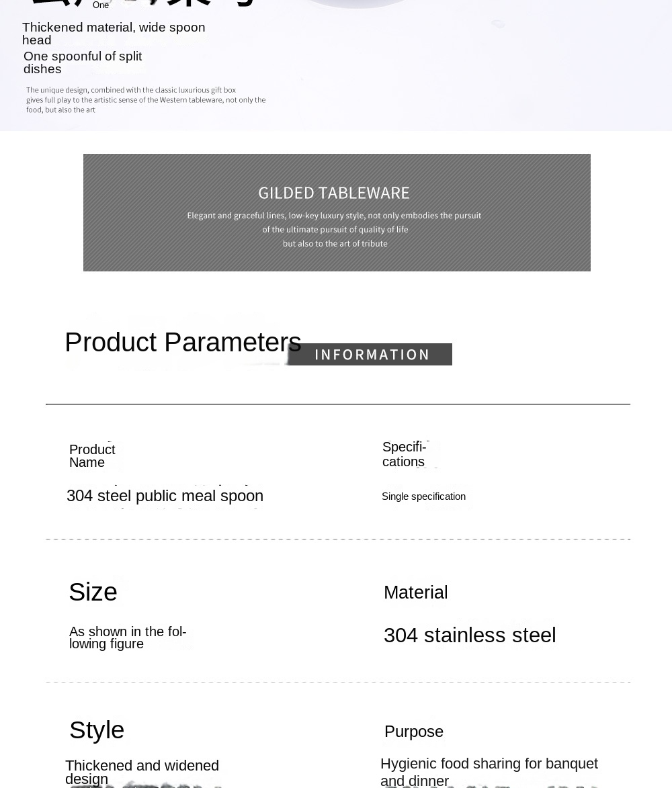The height and width of the screenshot is (788, 672).
Task: Click the Product Parameters heading
Action: tap(183, 342)
